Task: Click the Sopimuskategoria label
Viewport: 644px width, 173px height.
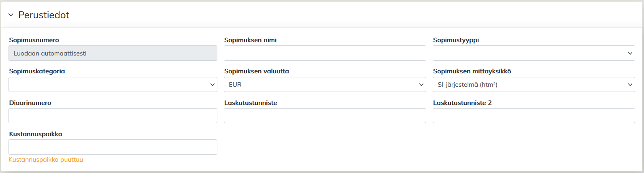Action: pyautogui.click(x=37, y=71)
